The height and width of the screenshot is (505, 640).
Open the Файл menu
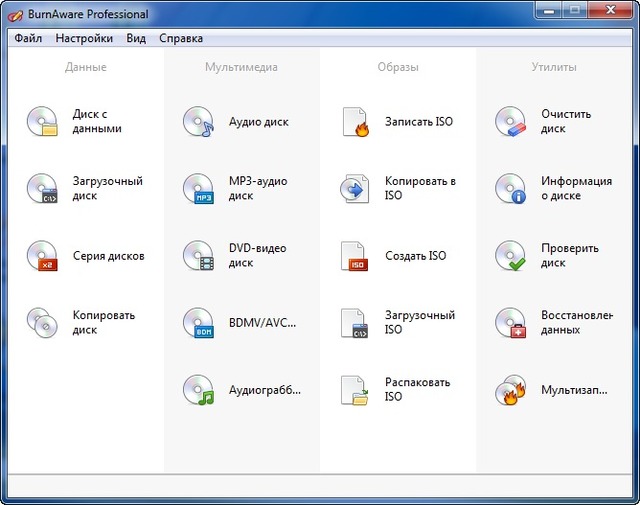point(28,38)
